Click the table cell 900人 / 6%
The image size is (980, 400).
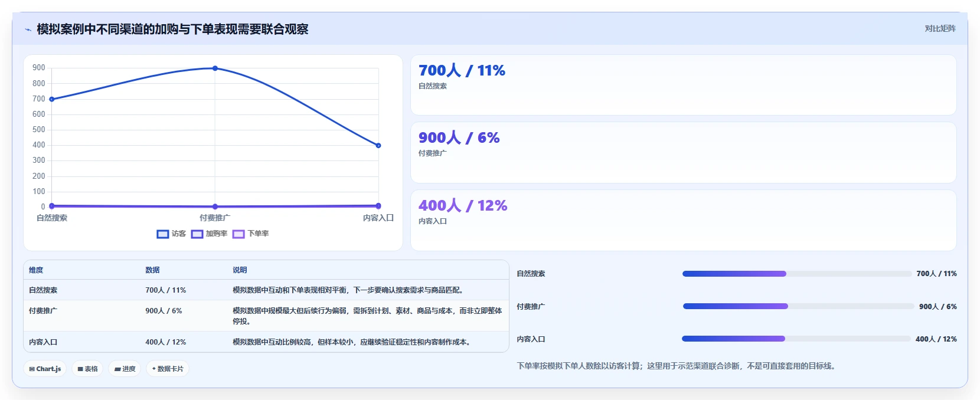(x=164, y=310)
